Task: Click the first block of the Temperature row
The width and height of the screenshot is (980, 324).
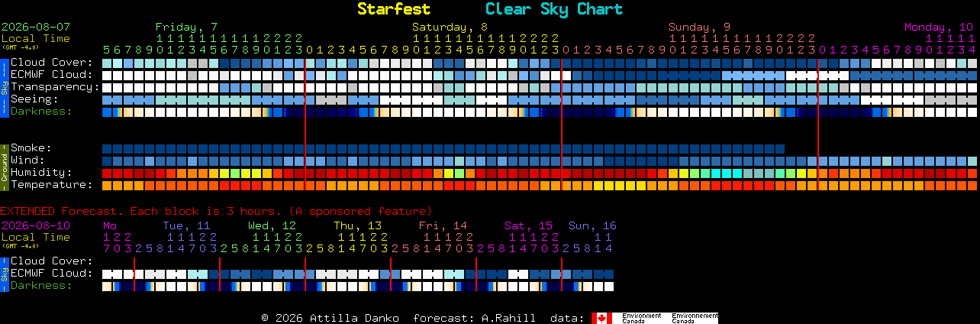Action: (x=107, y=185)
